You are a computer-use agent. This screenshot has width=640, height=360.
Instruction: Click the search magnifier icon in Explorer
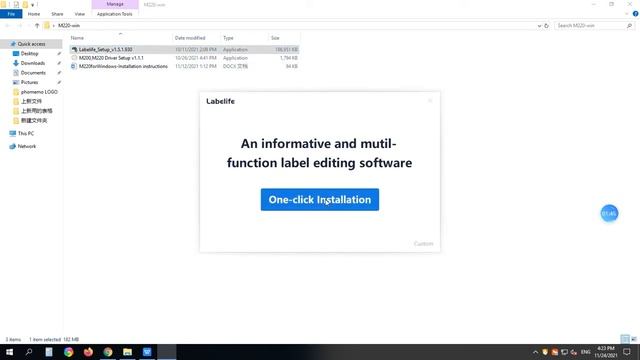pyautogui.click(x=629, y=26)
